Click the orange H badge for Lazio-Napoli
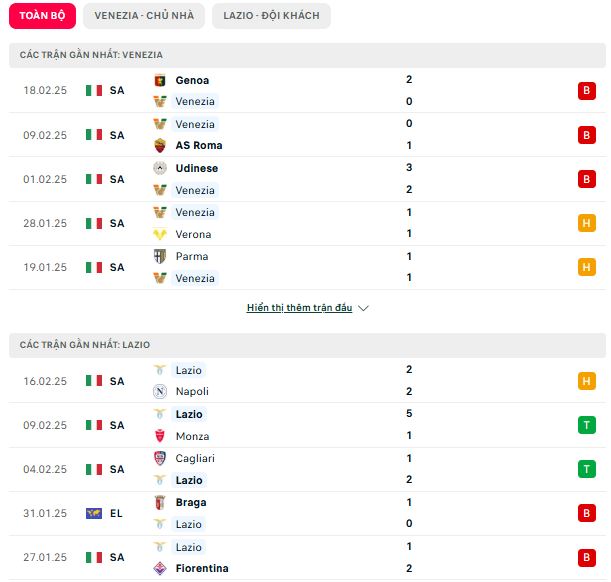Image resolution: width=611 pixels, height=582 pixels. click(586, 381)
